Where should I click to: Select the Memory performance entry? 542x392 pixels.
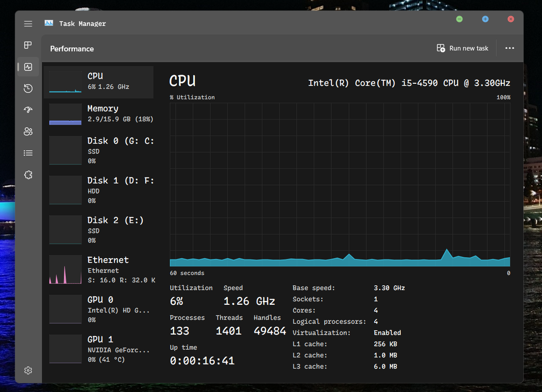click(99, 114)
